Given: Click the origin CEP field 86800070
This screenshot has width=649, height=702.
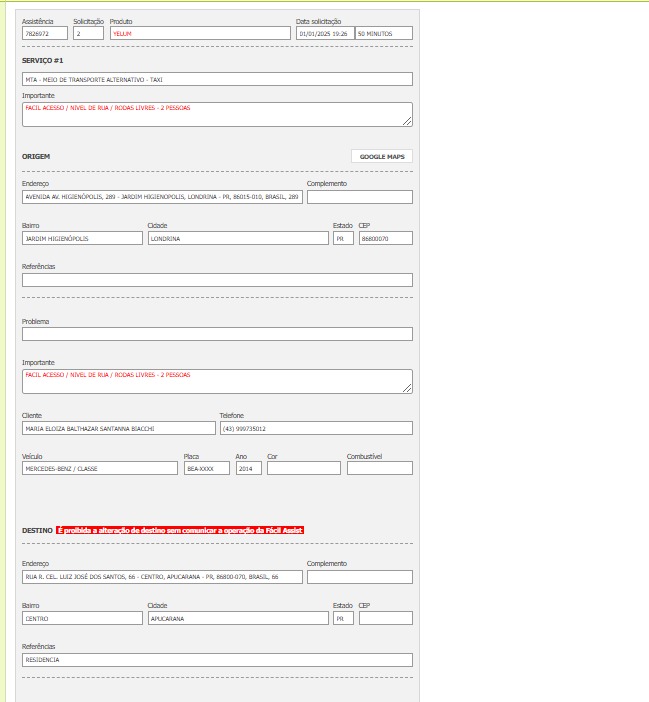Looking at the screenshot, I should click(x=385, y=238).
